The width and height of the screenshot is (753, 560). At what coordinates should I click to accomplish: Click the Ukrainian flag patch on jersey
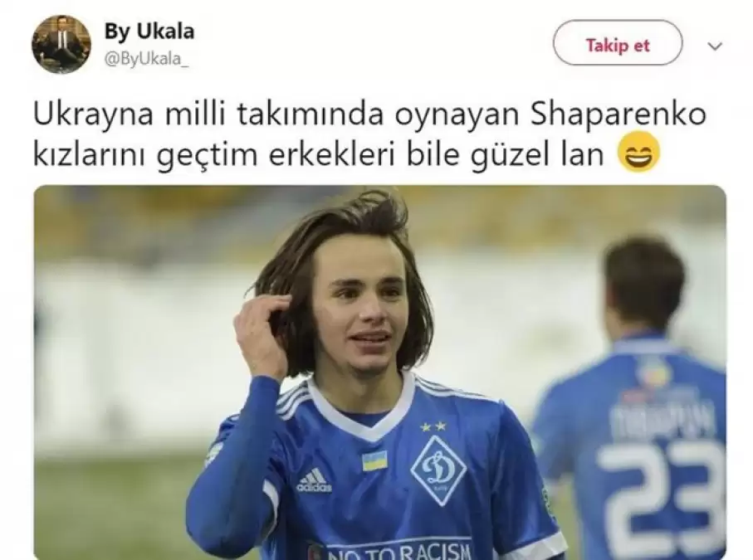374,460
